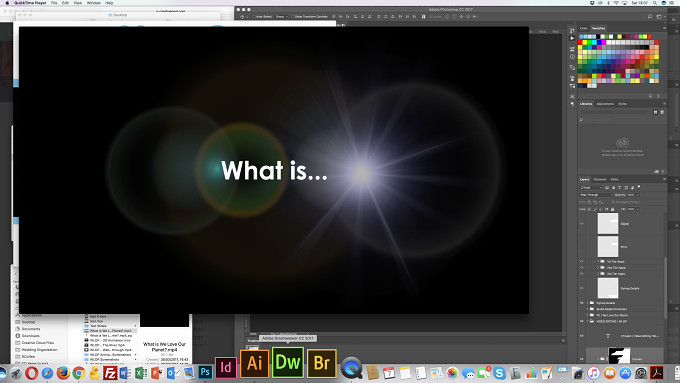Pick the yellow swatch in Swatches panel
This screenshot has width=680, height=383.
coord(585,43)
